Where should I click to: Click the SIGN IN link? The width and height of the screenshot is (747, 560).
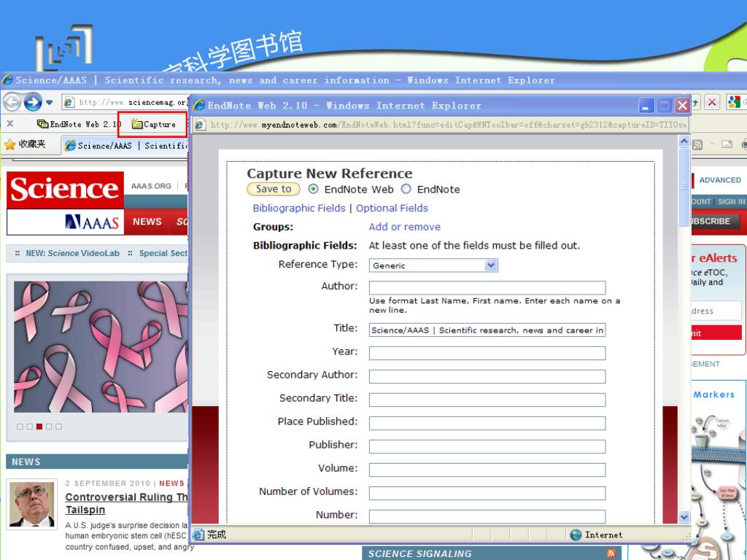click(x=731, y=201)
